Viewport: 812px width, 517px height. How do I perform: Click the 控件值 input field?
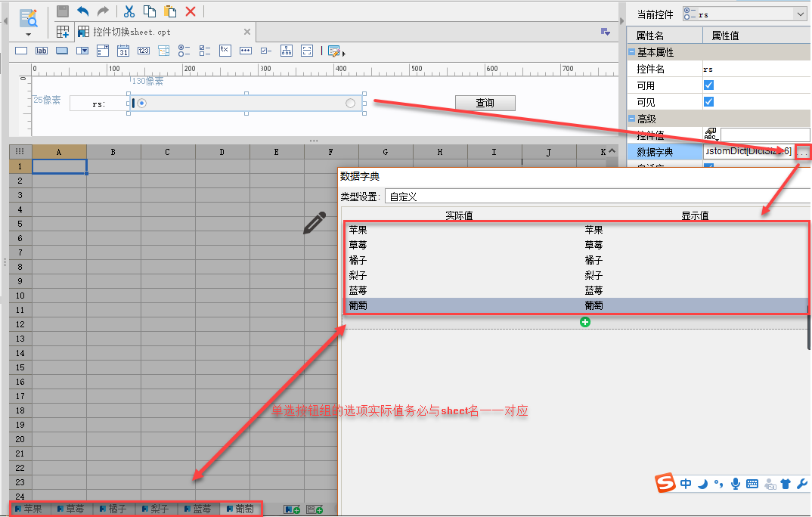(x=765, y=135)
